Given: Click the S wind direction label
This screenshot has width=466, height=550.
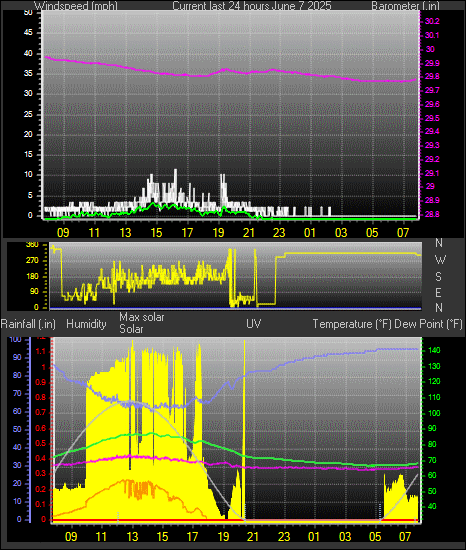Looking at the screenshot, I should coord(438,276).
